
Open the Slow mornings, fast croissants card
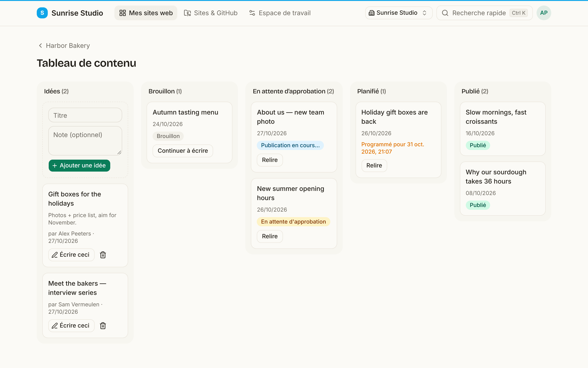point(503,129)
